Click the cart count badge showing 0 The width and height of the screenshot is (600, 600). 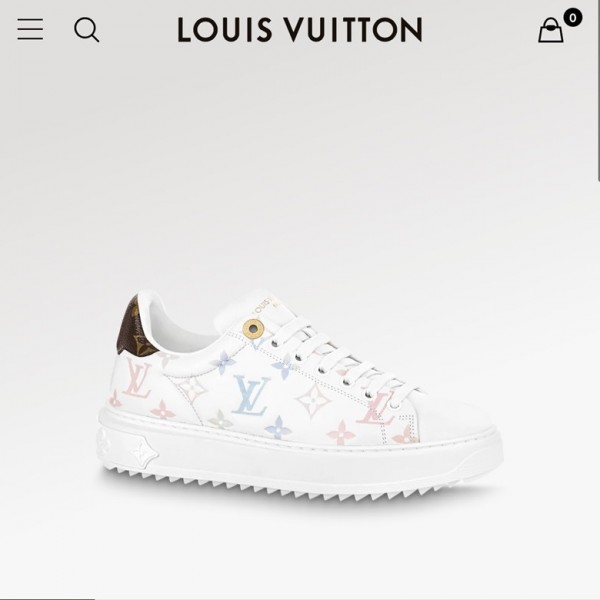pyautogui.click(x=572, y=18)
